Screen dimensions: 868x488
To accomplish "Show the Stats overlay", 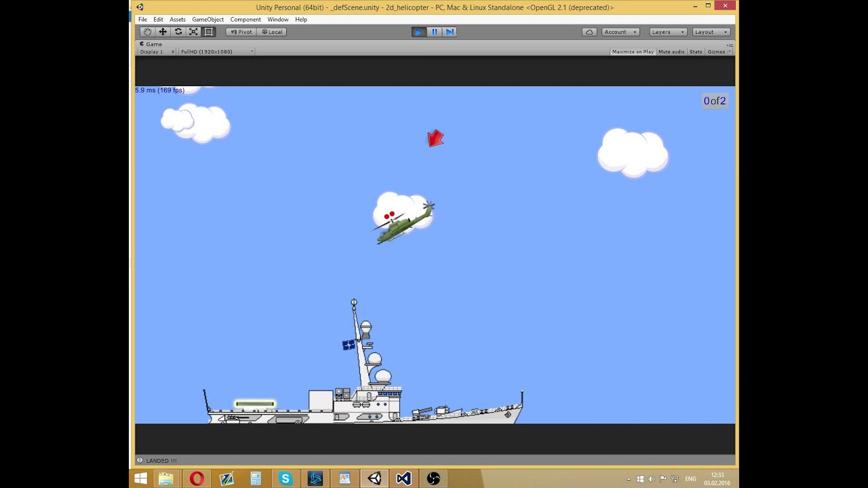I will tap(696, 51).
